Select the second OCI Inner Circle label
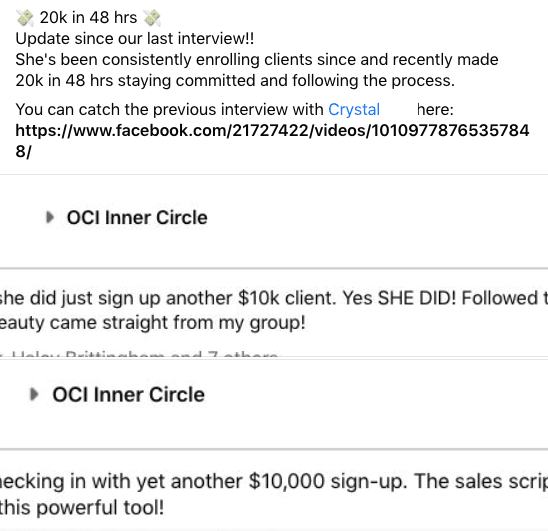 (x=128, y=394)
